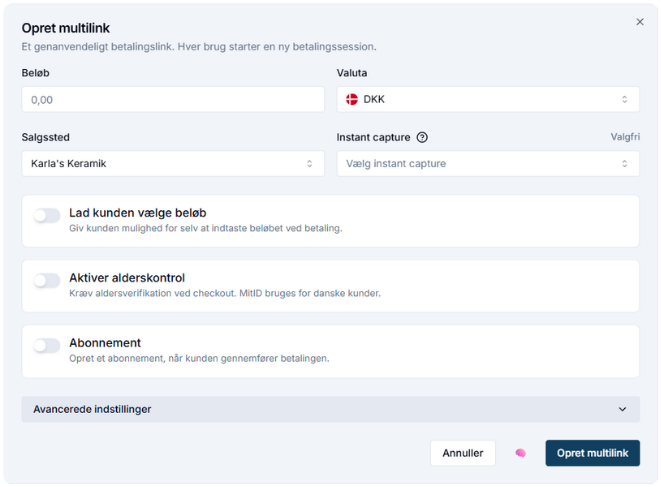Open the Salgssted Karla's Keramik dropdown

coord(173,164)
